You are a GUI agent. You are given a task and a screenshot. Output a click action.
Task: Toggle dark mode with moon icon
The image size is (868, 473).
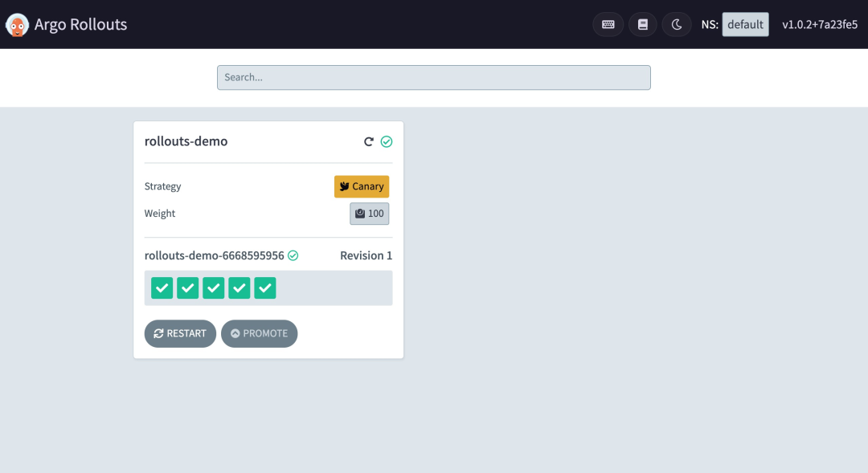[677, 24]
